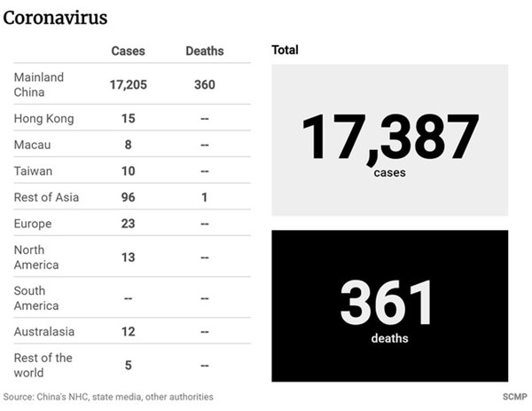Click the black 361 deaths panel
532x411 pixels.
click(389, 306)
